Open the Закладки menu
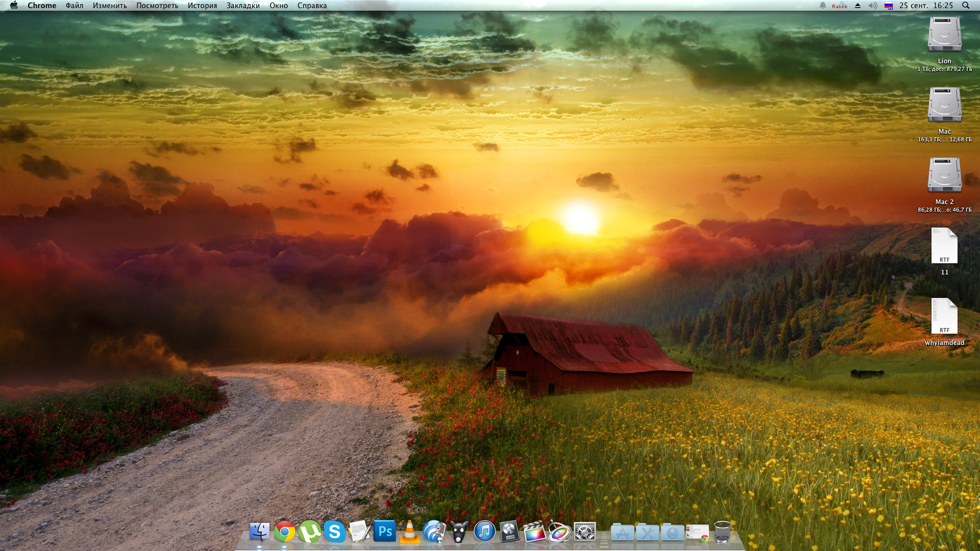This screenshot has height=551, width=980. 243,6
